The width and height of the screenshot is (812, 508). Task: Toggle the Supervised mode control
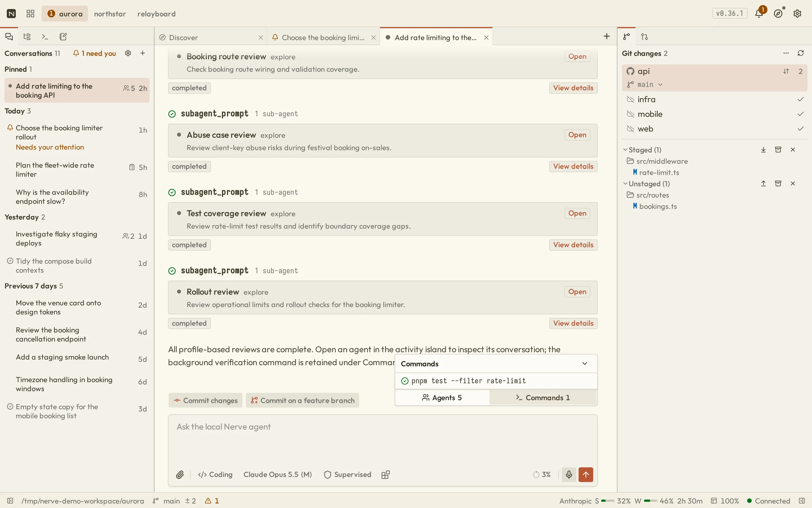(x=347, y=474)
